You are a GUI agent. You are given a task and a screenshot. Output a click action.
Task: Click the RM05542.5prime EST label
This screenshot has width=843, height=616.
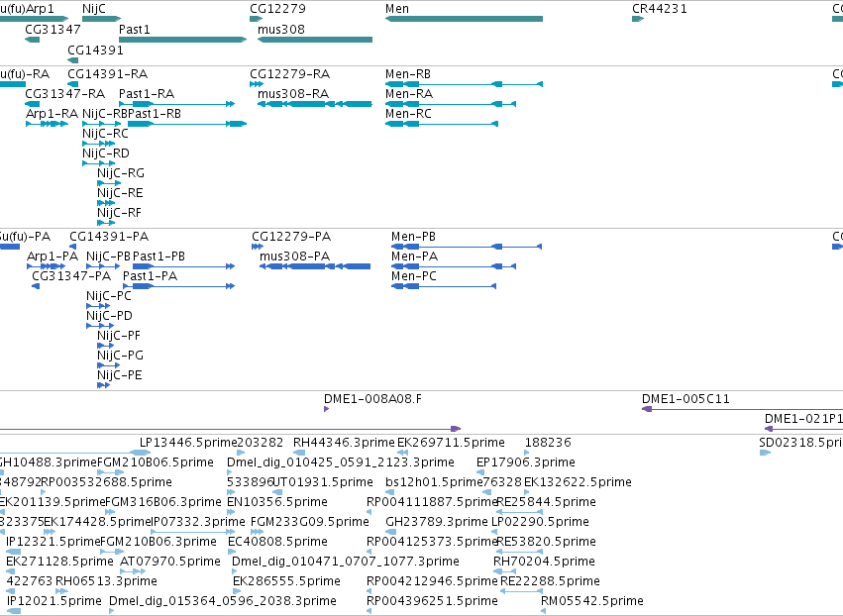tap(592, 601)
